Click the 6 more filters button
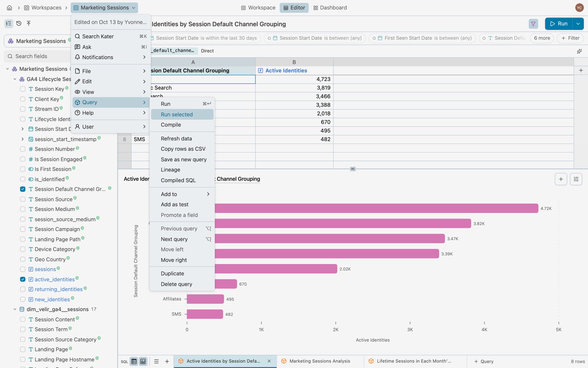588x368 pixels. click(x=542, y=38)
